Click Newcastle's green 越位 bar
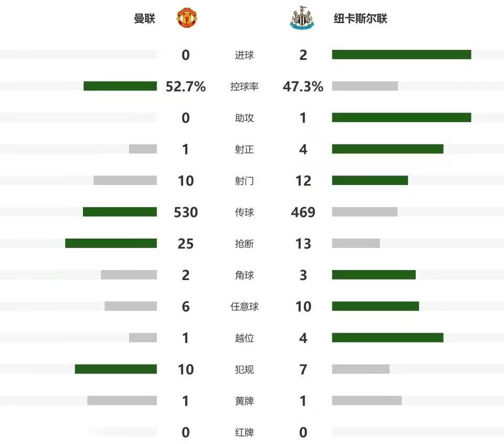This screenshot has height=444, width=504. click(387, 337)
